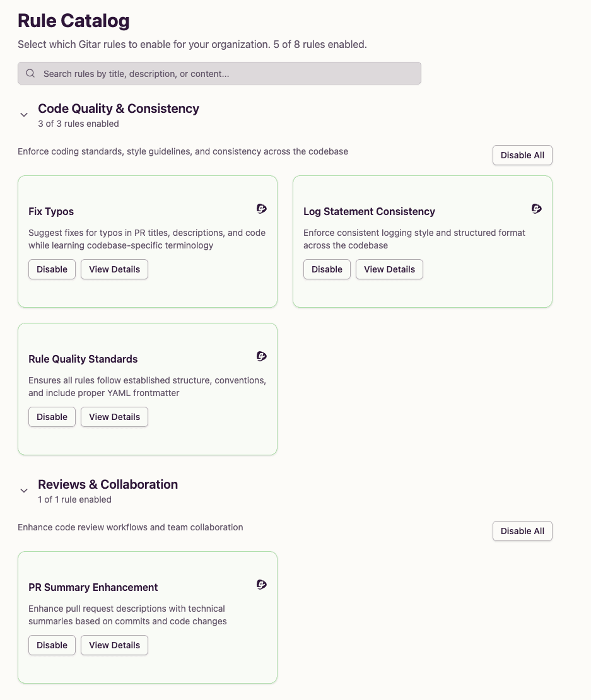The image size is (591, 700).
Task: Disable All rules in Reviews & Collaboration
Action: coord(522,531)
